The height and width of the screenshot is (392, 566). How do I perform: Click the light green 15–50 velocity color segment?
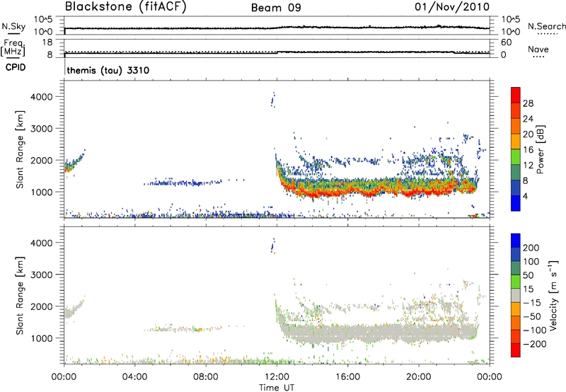click(516, 282)
